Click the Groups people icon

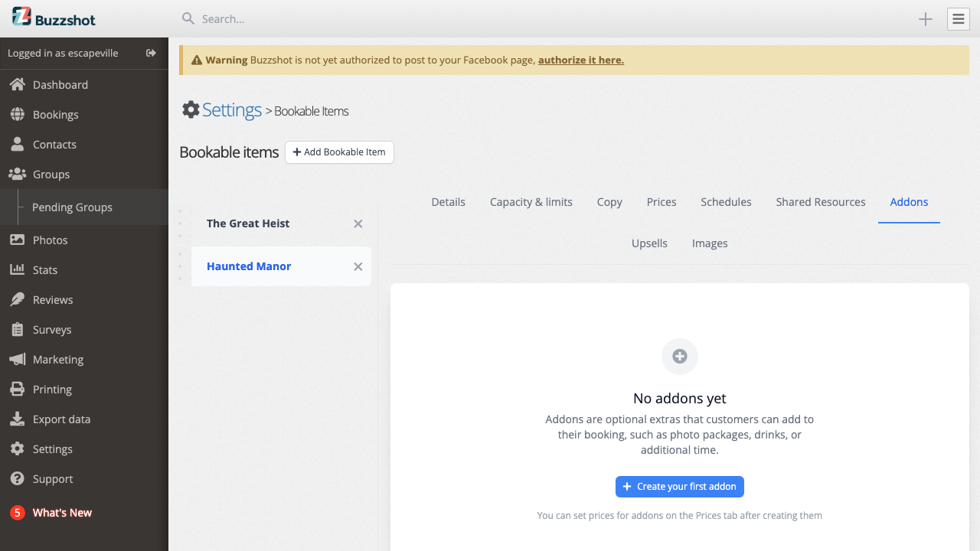(17, 174)
